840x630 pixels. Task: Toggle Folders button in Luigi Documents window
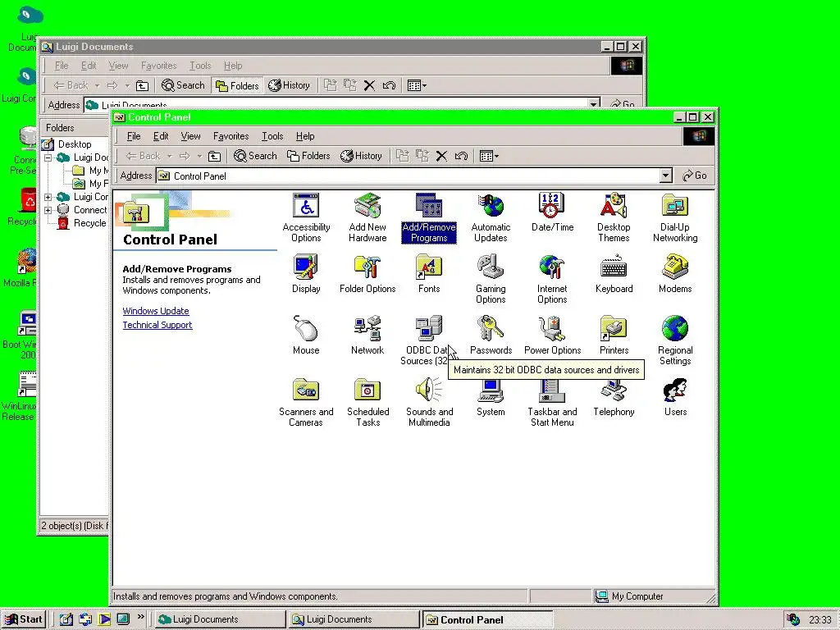[x=237, y=85]
